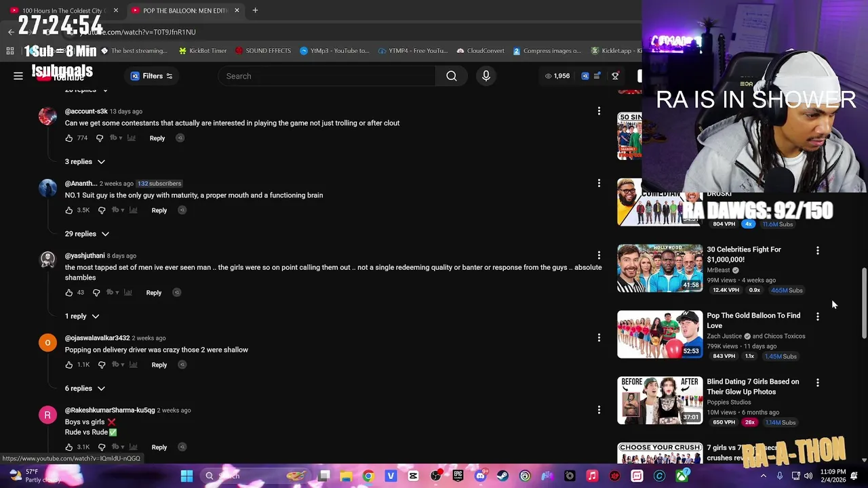Open the Blind Dating 7 Girls thumbnail

660,401
